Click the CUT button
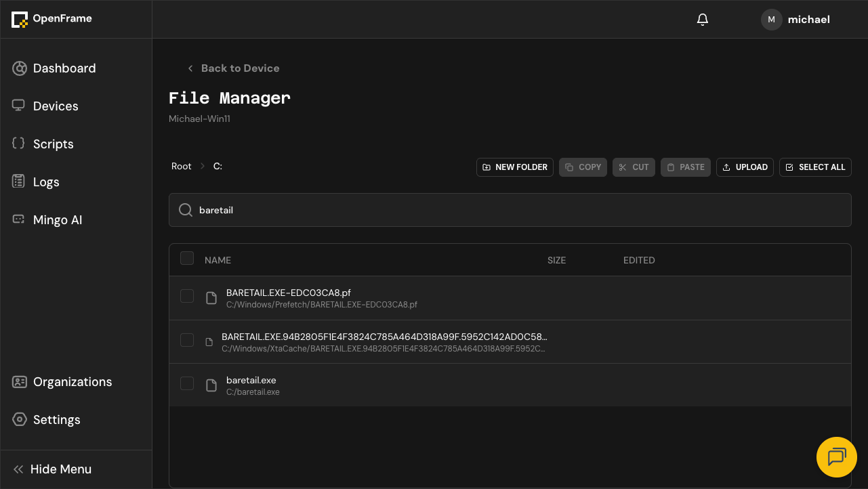The width and height of the screenshot is (868, 489). click(634, 167)
